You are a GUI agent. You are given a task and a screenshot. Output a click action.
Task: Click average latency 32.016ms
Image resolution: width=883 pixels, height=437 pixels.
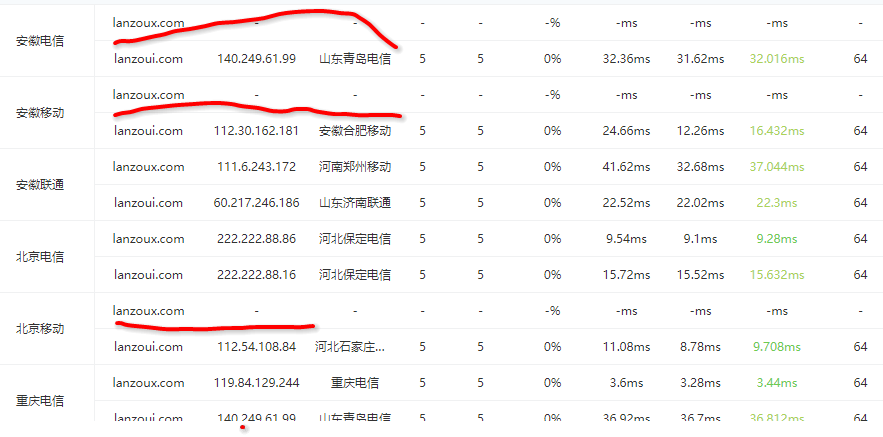(x=777, y=59)
